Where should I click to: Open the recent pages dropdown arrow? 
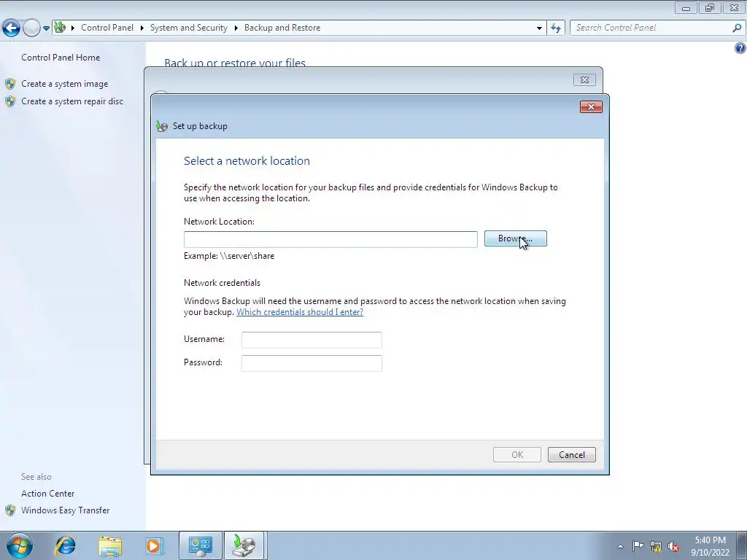(46, 28)
